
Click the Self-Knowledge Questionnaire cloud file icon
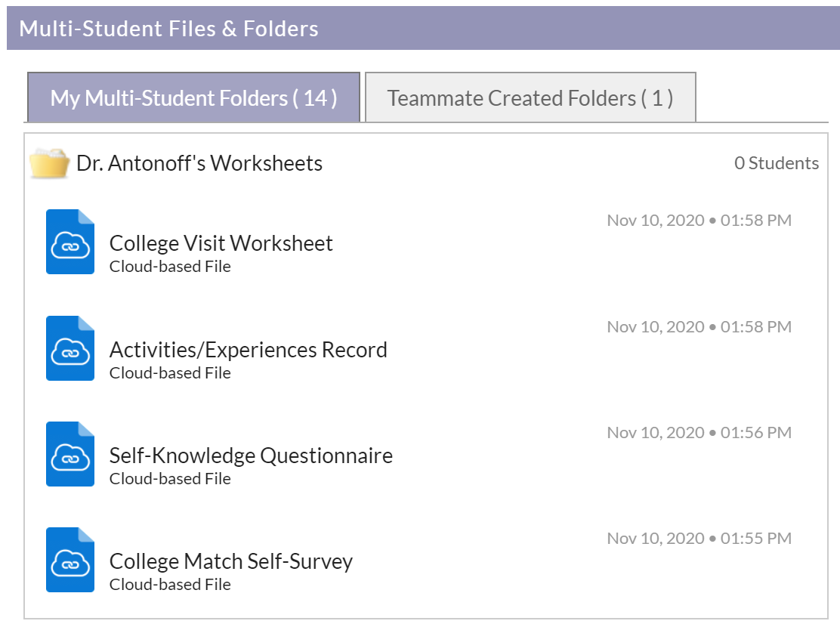70,453
